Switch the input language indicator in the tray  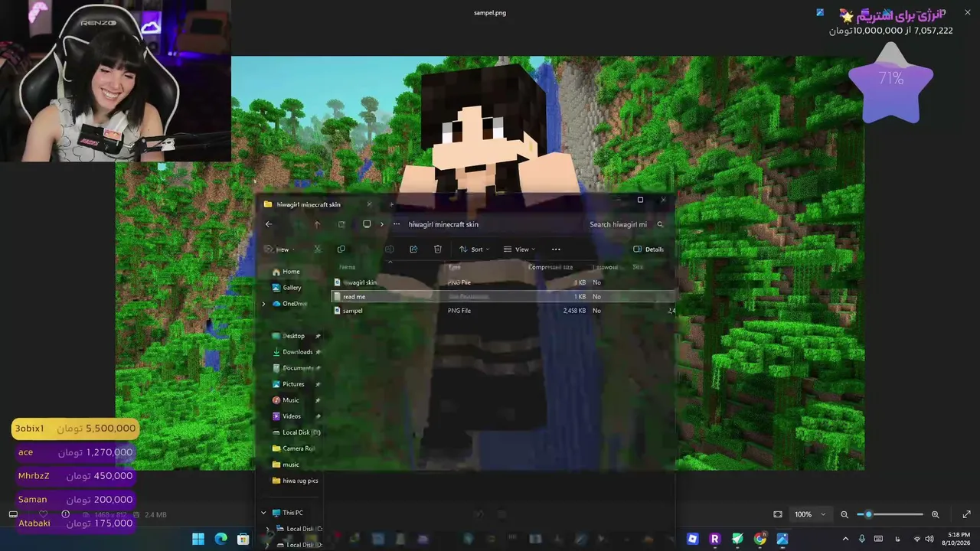897,539
